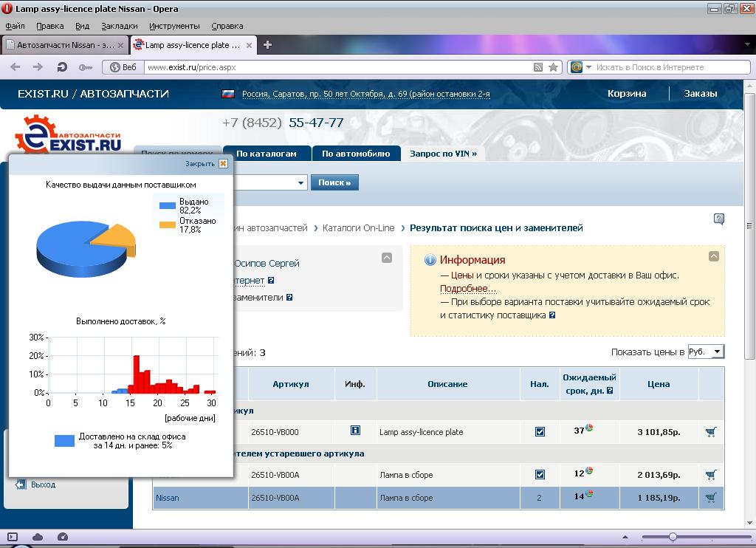
Task: Toggle the panels icon in the status bar
Action: pos(13,537)
